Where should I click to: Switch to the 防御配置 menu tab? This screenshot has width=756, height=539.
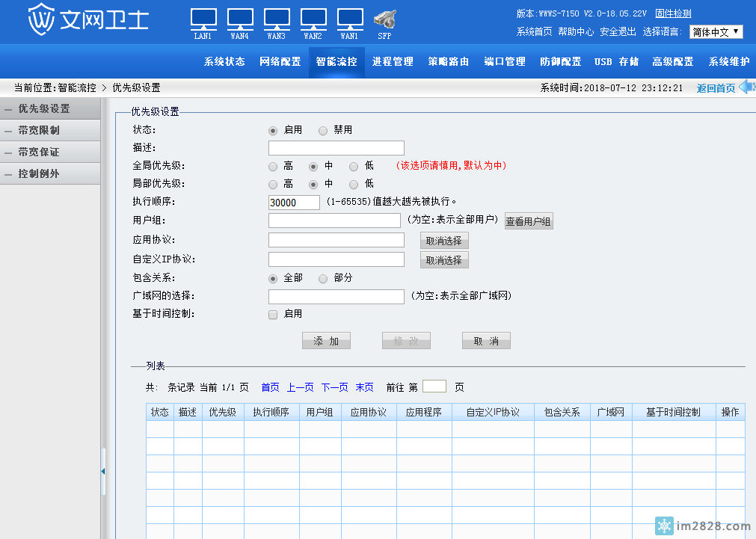click(561, 62)
